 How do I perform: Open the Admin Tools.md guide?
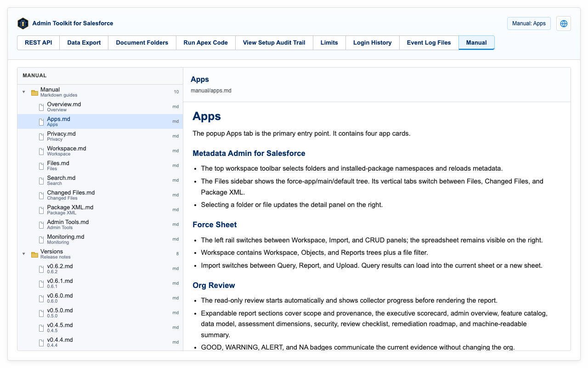tap(100, 224)
